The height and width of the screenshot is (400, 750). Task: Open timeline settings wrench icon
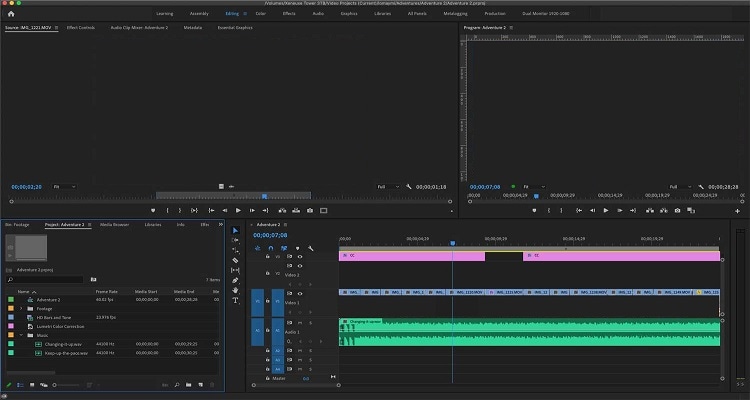[311, 247]
